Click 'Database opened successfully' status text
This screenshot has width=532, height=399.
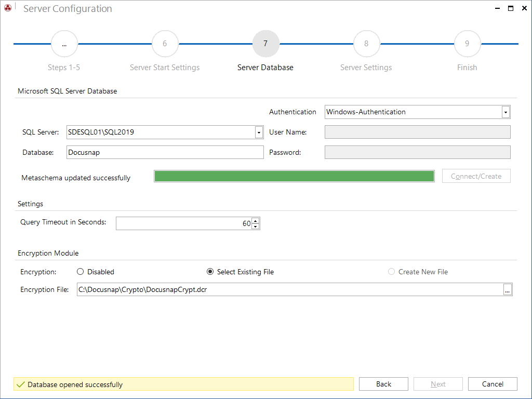pyautogui.click(x=75, y=384)
